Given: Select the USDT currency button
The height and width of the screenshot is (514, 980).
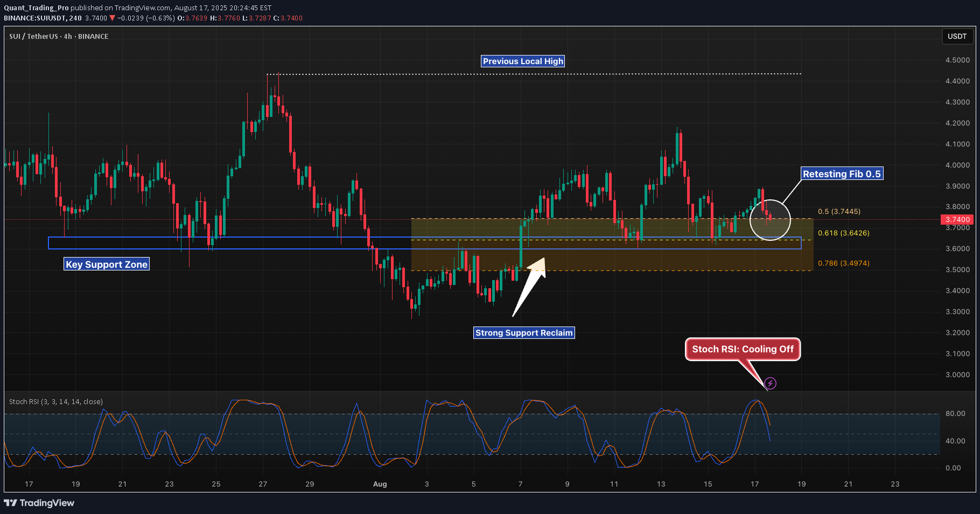Looking at the screenshot, I should pos(957,36).
